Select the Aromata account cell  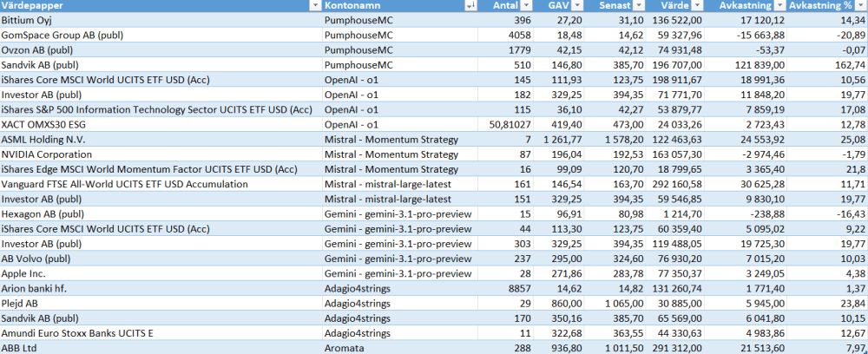400,348
